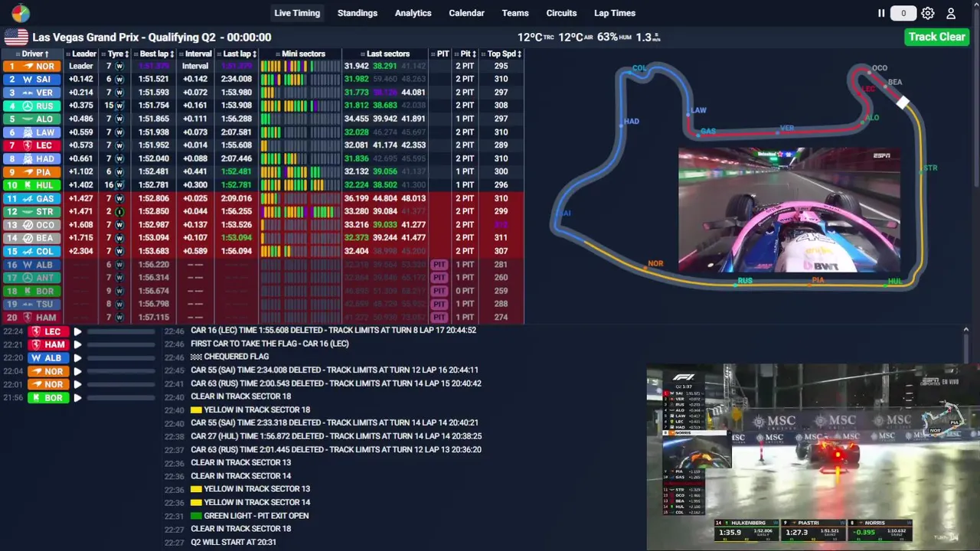Collapse the race control messages panel chevron

(965, 331)
